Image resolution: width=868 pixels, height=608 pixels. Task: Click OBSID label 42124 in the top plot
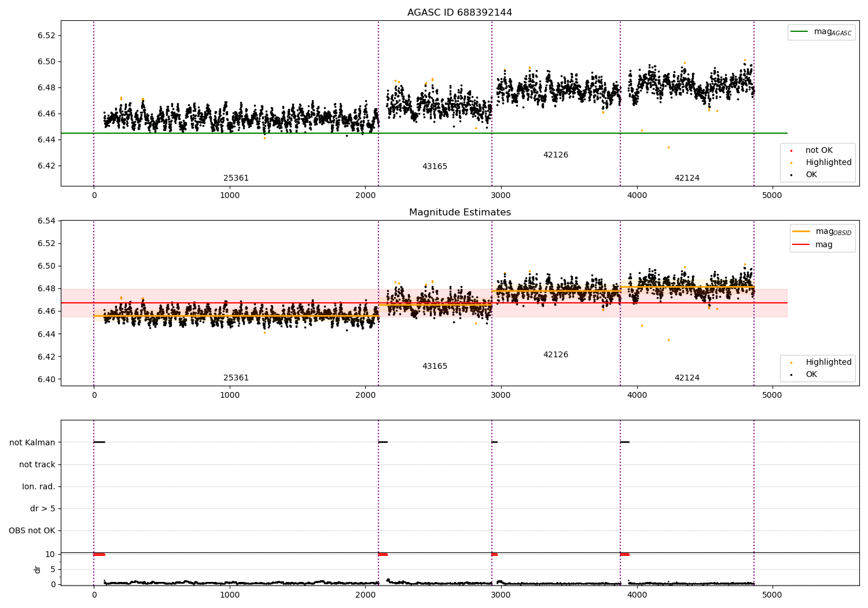687,178
